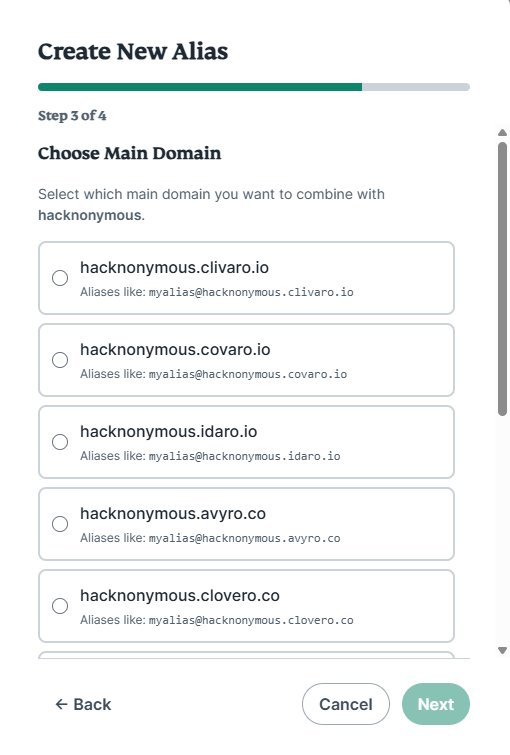
Task: Pick the hacknonymous.avyro.co radio option
Action: point(60,523)
